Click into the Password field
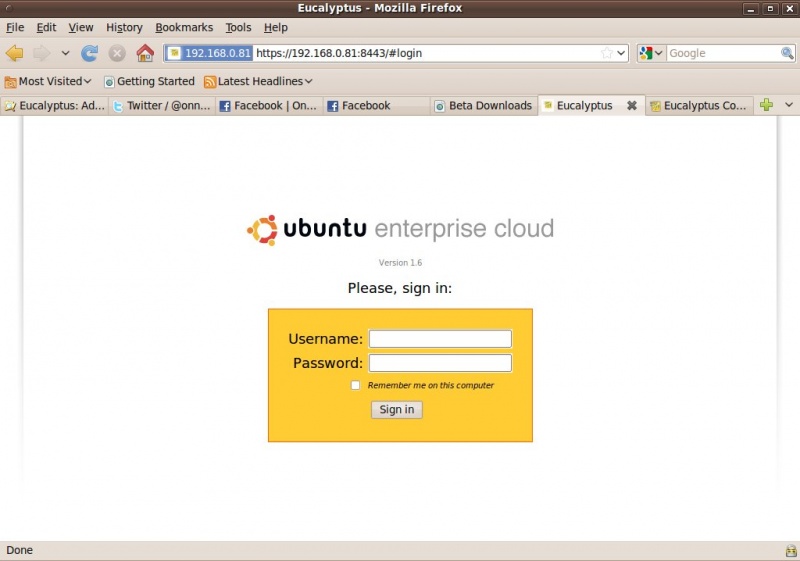 440,363
